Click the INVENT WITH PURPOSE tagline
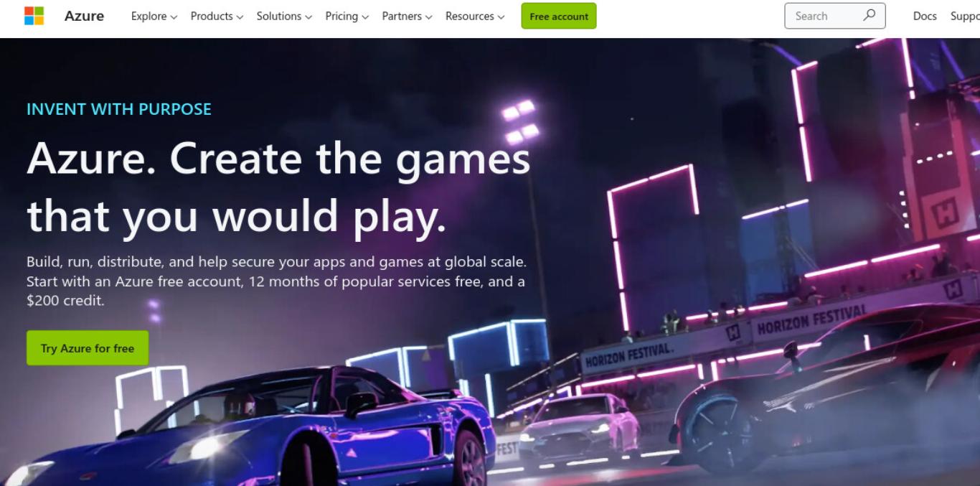This screenshot has width=980, height=486. click(119, 109)
